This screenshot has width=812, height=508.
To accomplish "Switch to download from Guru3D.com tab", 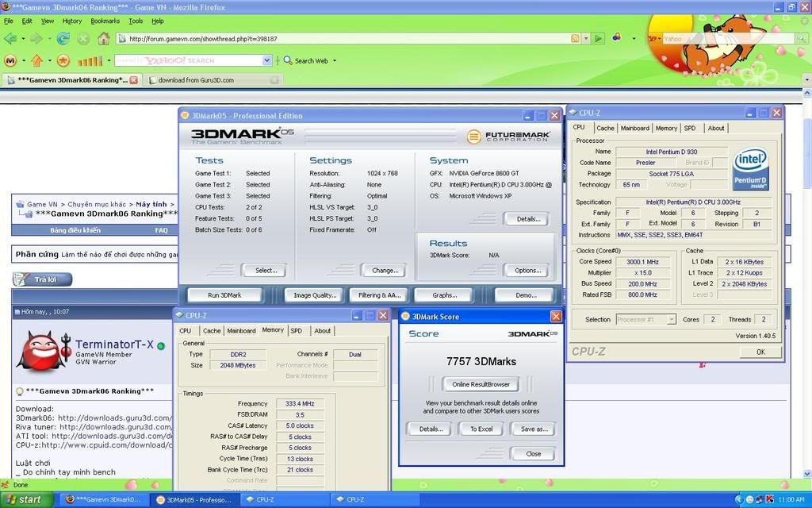I will pos(213,80).
